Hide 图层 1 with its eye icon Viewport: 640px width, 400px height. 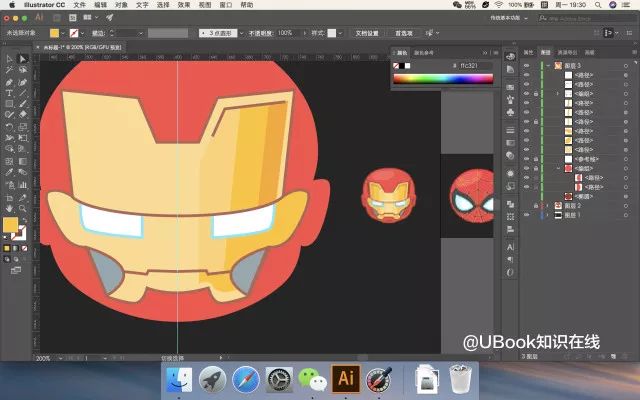click(x=527, y=215)
